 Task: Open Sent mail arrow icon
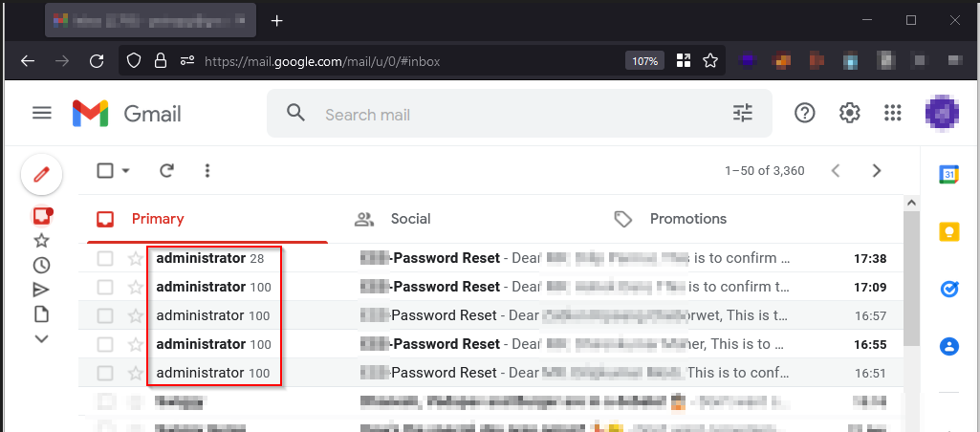coord(41,290)
